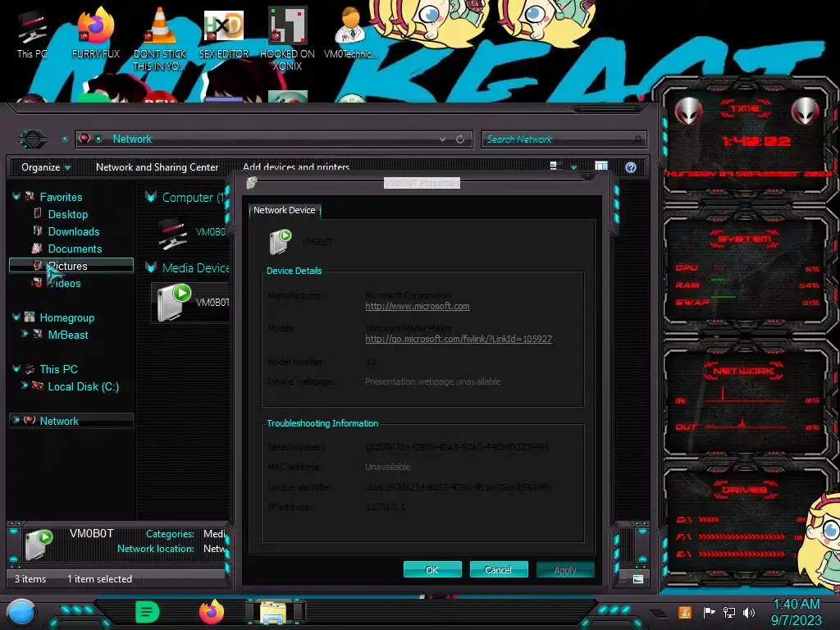Viewport: 840px width, 630px height.
Task: Click the '3 items' status bar text
Action: pos(30,579)
